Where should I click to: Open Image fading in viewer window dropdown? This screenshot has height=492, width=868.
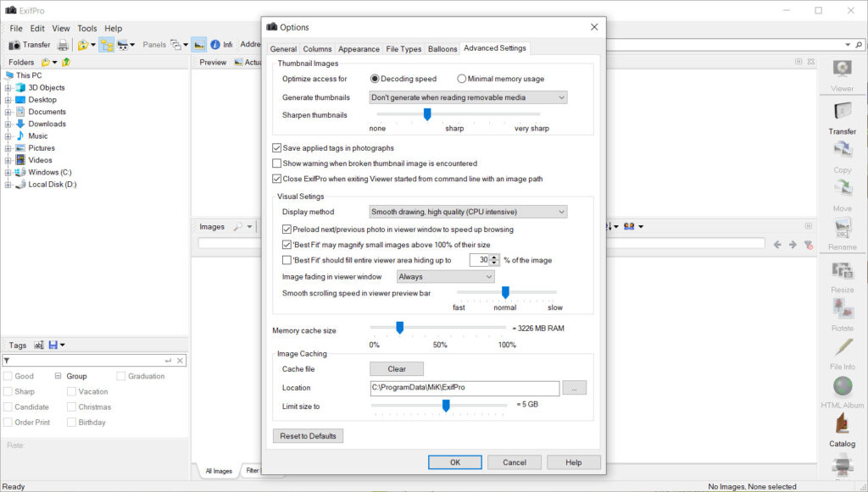[446, 277]
